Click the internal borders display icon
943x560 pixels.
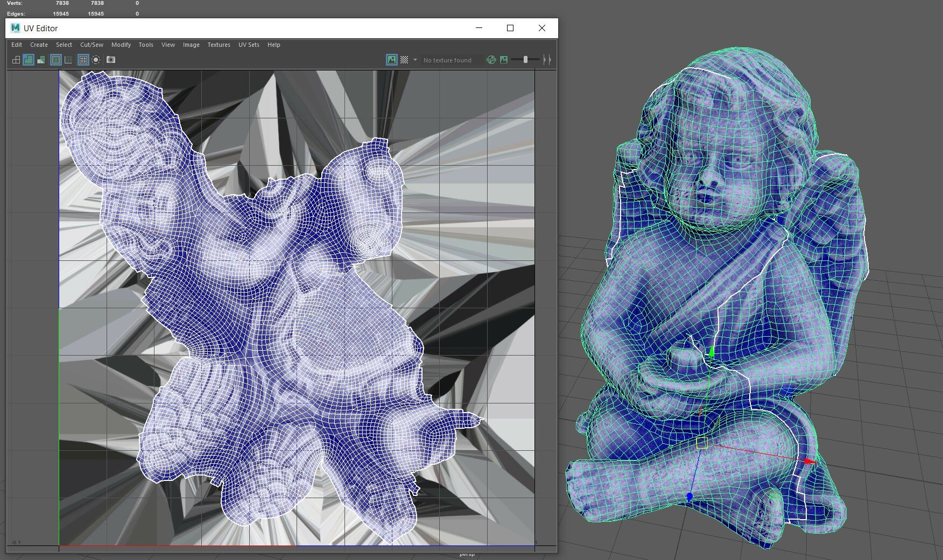coord(68,60)
